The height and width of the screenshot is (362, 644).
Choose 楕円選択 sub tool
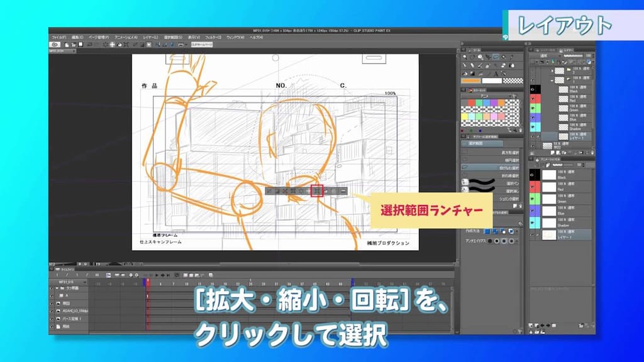pyautogui.click(x=491, y=160)
